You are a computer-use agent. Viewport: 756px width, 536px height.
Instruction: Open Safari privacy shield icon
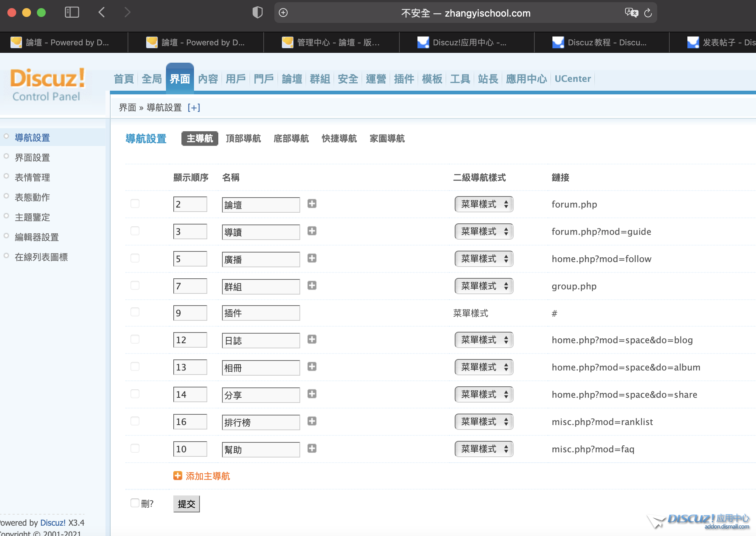(257, 13)
